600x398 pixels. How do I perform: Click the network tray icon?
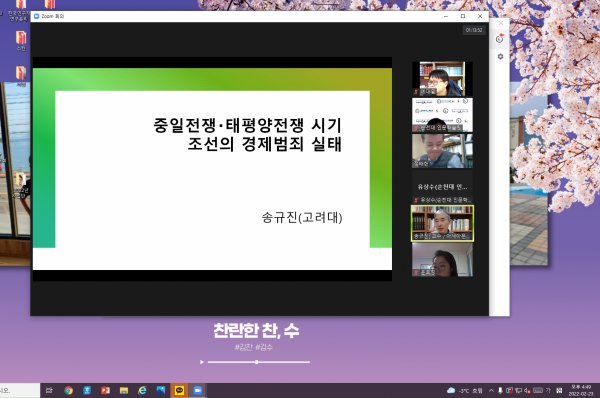point(518,390)
